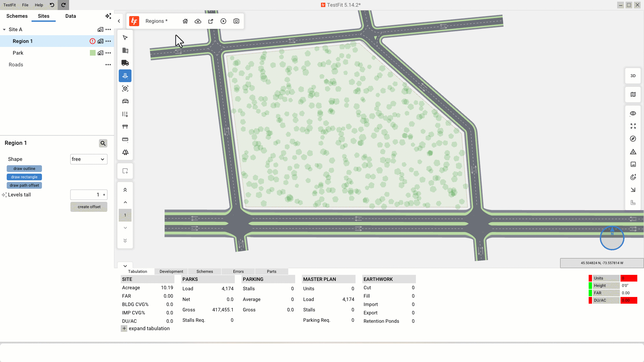
Task: Open the map view icon
Action: pyautogui.click(x=633, y=95)
